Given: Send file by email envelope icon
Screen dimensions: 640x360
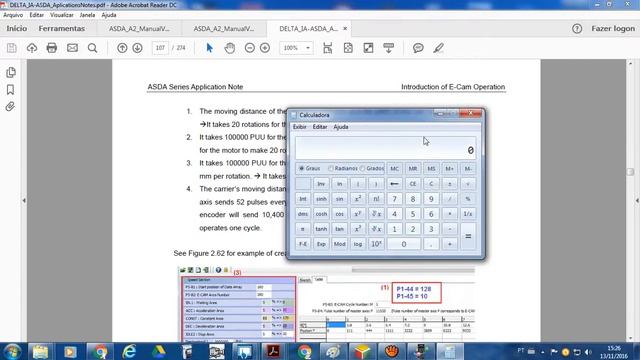Looking at the screenshot, I should (72, 48).
